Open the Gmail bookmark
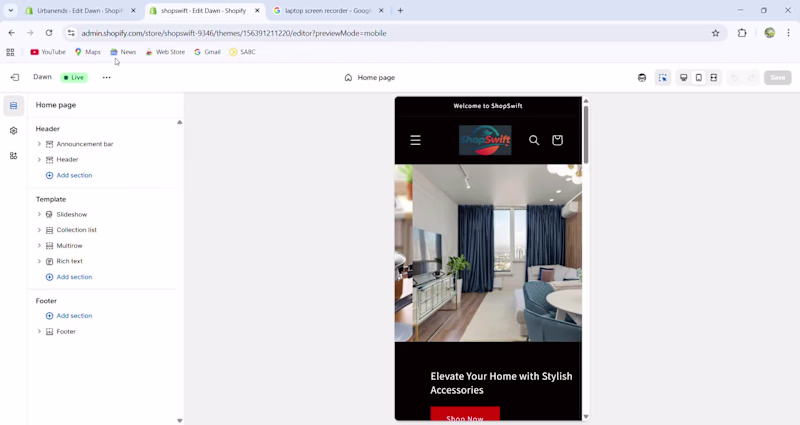Screen dimensions: 800x425 tap(207, 52)
